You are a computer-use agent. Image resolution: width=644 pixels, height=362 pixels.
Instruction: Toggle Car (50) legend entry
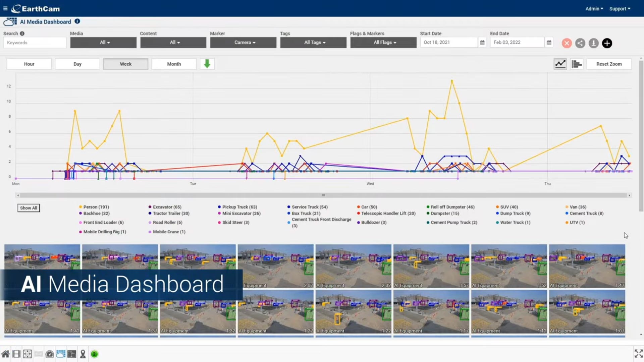[367, 207]
